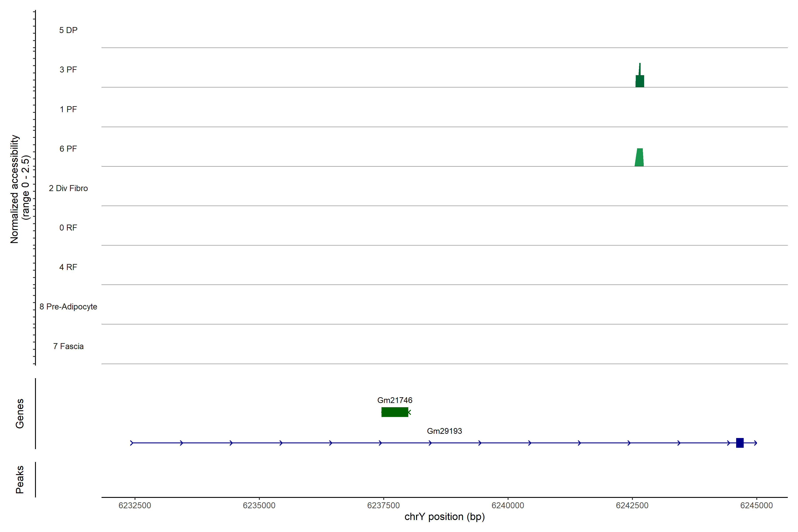Click the blue Gm29193 exon block
This screenshot has width=798, height=532.
[740, 443]
